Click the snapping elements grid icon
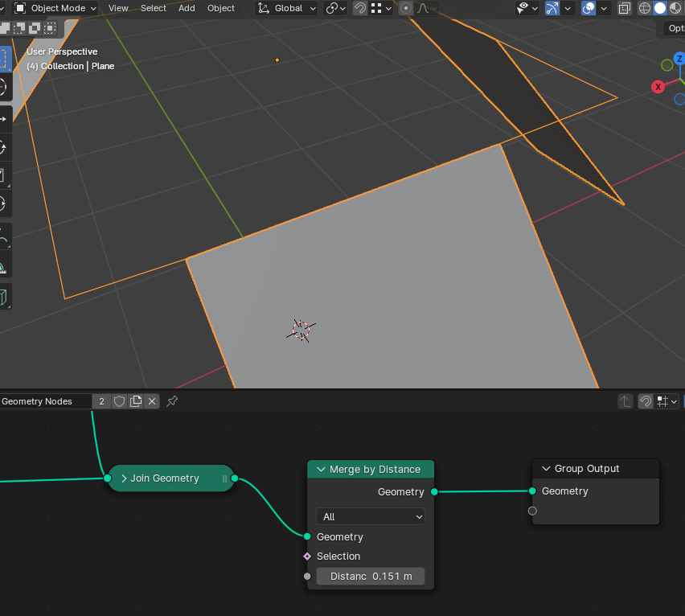Screen dimensions: 685x616 pyautogui.click(x=376, y=8)
